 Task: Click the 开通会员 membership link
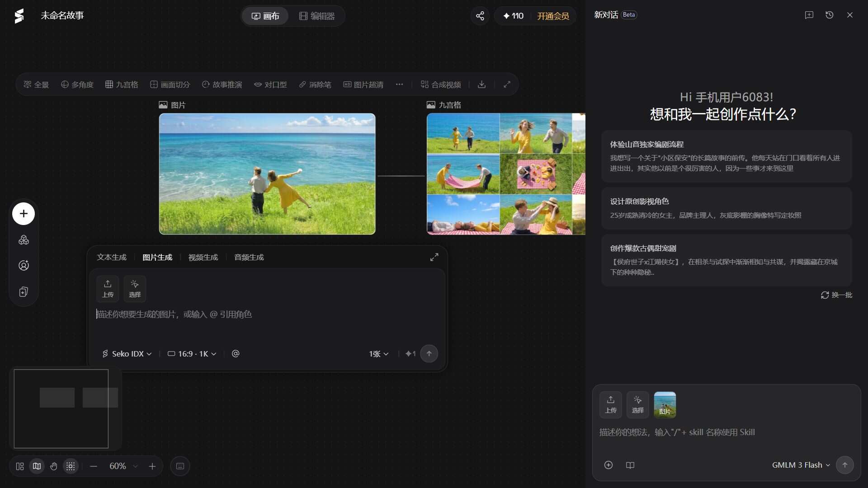(553, 16)
